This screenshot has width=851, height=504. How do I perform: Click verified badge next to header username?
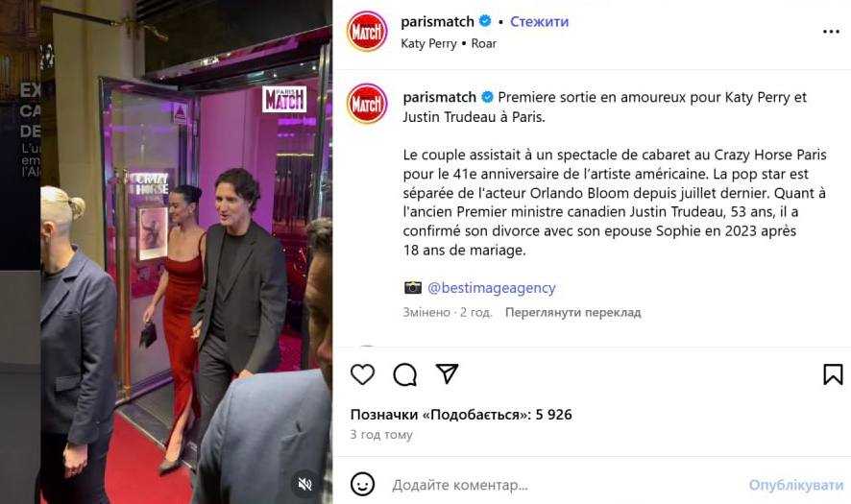pyautogui.click(x=485, y=21)
